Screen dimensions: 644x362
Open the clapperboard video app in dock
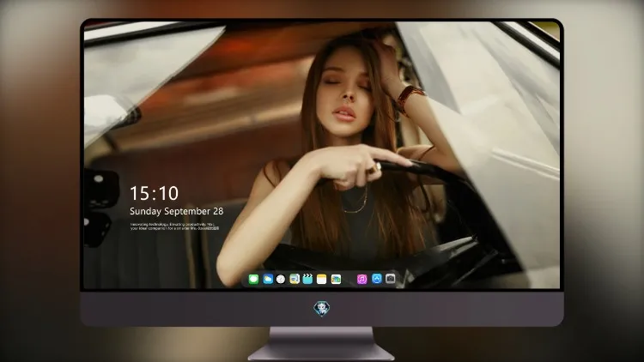[307, 279]
